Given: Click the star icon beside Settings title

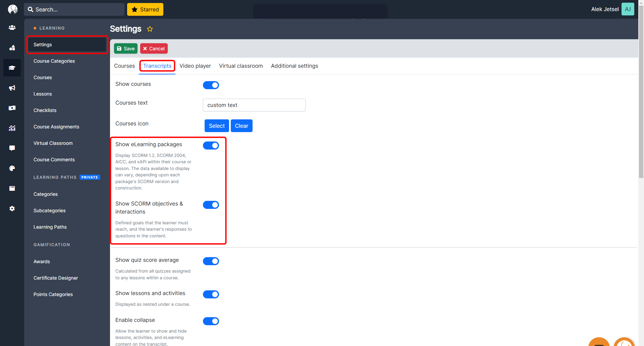Looking at the screenshot, I should coord(150,29).
